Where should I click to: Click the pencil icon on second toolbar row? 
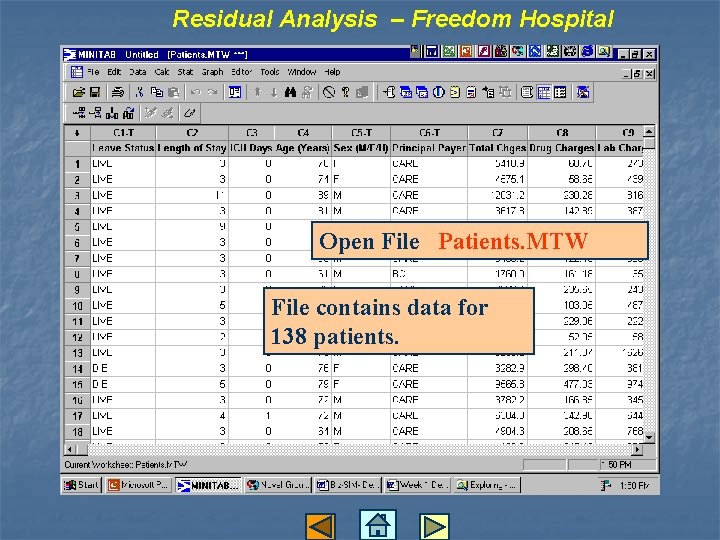[x=190, y=112]
